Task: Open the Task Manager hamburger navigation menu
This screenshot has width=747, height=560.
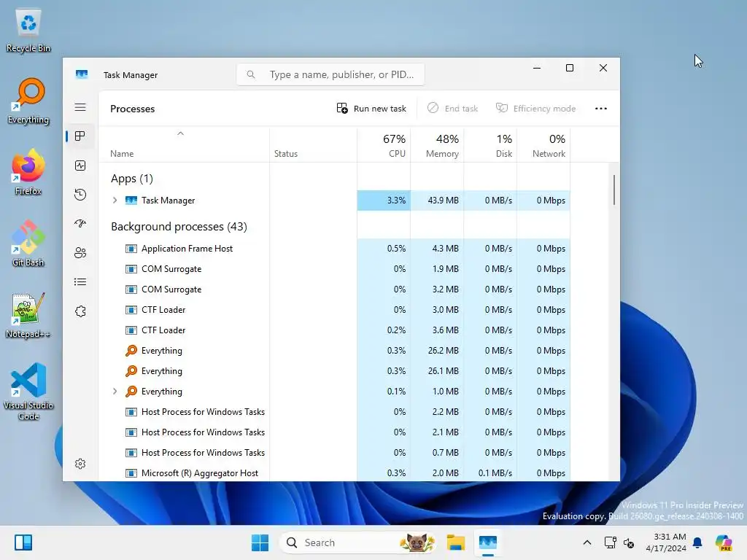Action: coord(80,107)
